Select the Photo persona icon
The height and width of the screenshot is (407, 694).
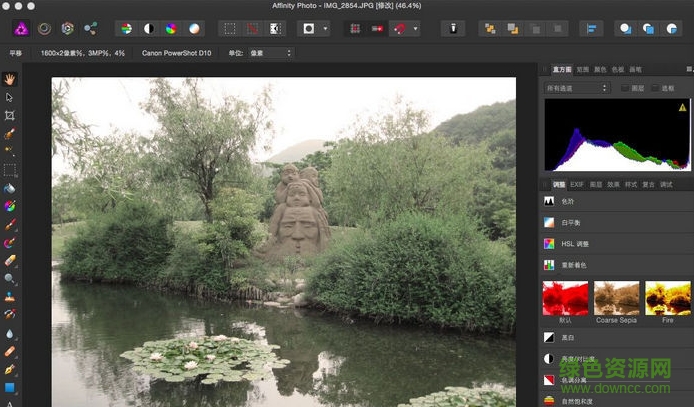click(21, 29)
